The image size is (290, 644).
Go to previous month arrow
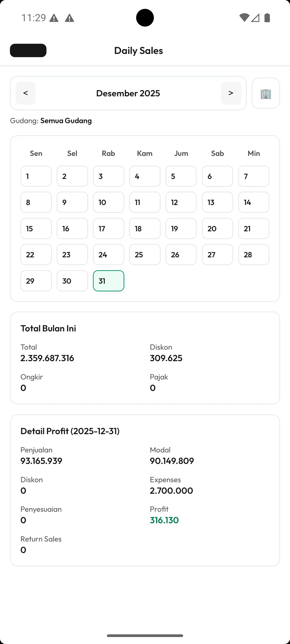click(26, 93)
